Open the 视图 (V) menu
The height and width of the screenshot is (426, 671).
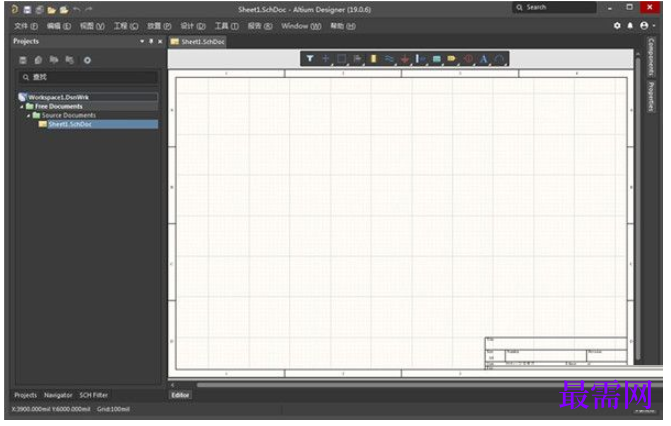92,26
